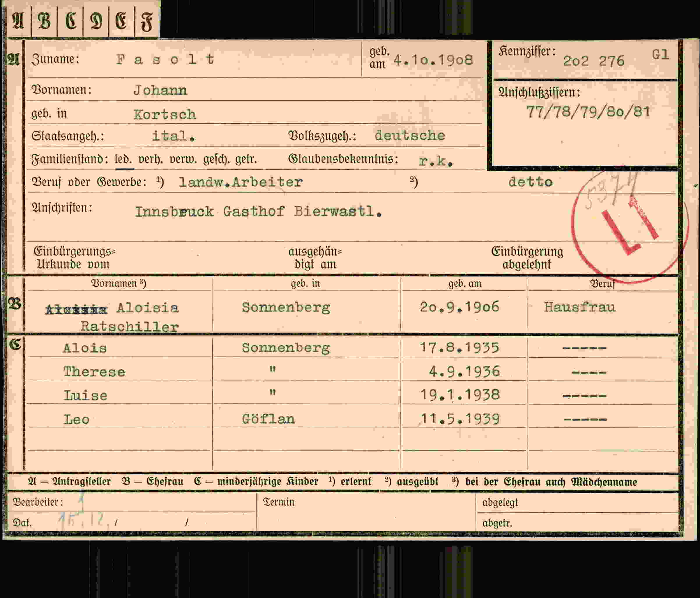Click the birth date 4.9.1936
Image resolution: width=700 pixels, height=598 pixels.
tap(464, 371)
